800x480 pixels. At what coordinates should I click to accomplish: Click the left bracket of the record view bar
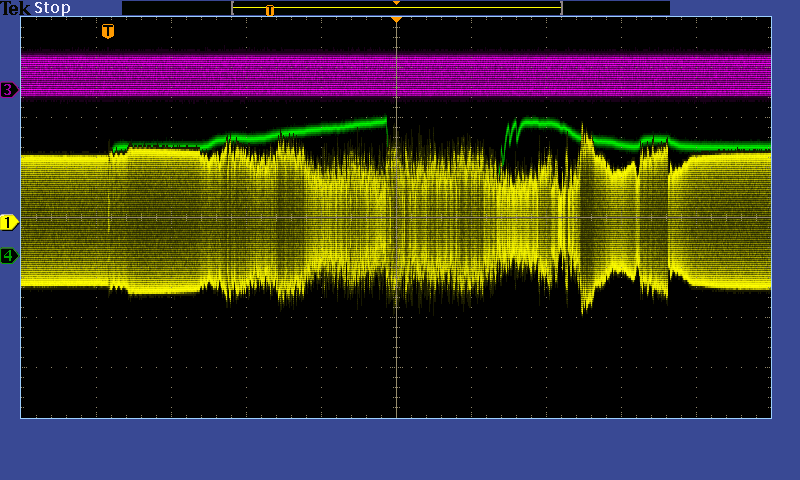[x=232, y=8]
